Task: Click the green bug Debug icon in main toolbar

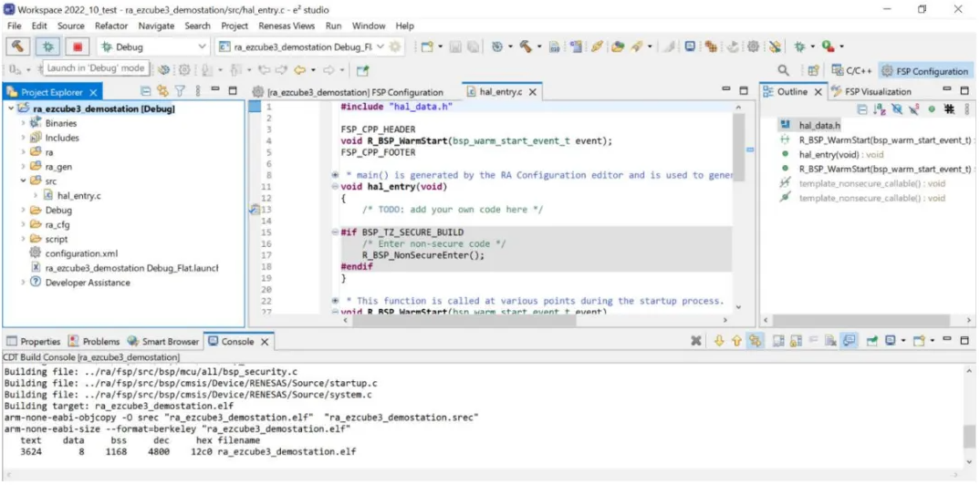Action: [799, 46]
